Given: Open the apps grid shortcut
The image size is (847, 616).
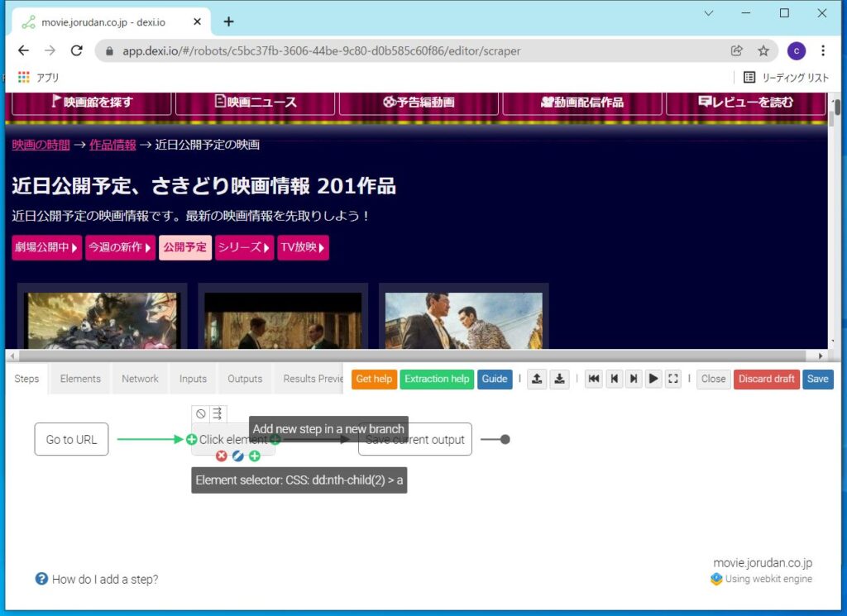Looking at the screenshot, I should pos(23,77).
